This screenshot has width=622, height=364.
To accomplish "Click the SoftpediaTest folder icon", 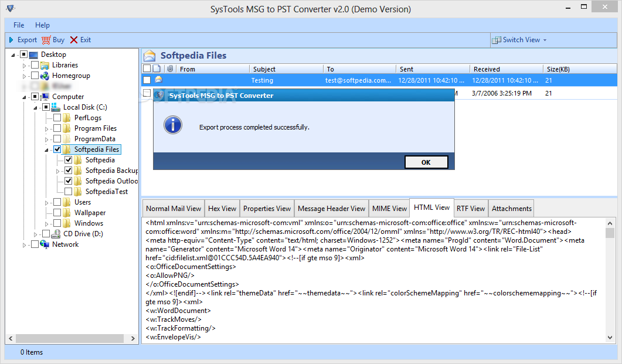I will pos(78,192).
